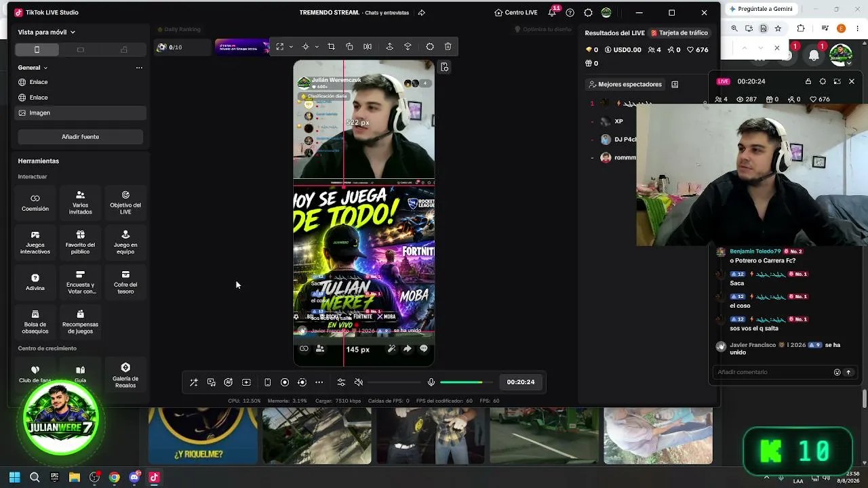
Task: Open notifications bell in the title bar
Action: [552, 13]
